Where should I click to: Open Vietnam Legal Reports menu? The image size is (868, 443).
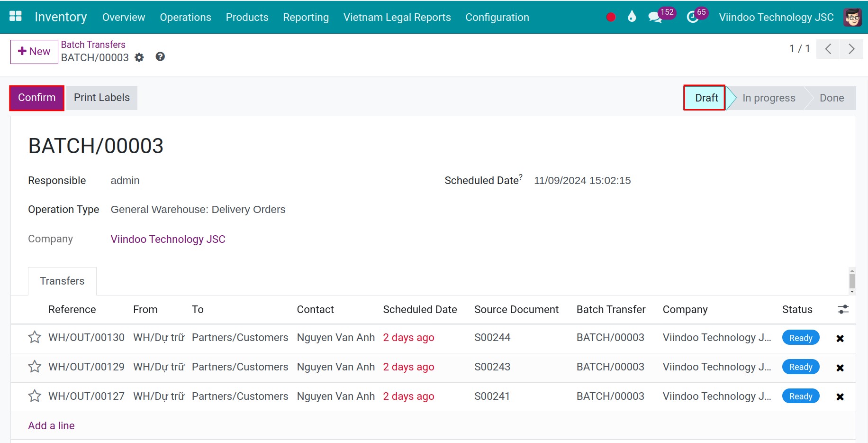click(397, 17)
